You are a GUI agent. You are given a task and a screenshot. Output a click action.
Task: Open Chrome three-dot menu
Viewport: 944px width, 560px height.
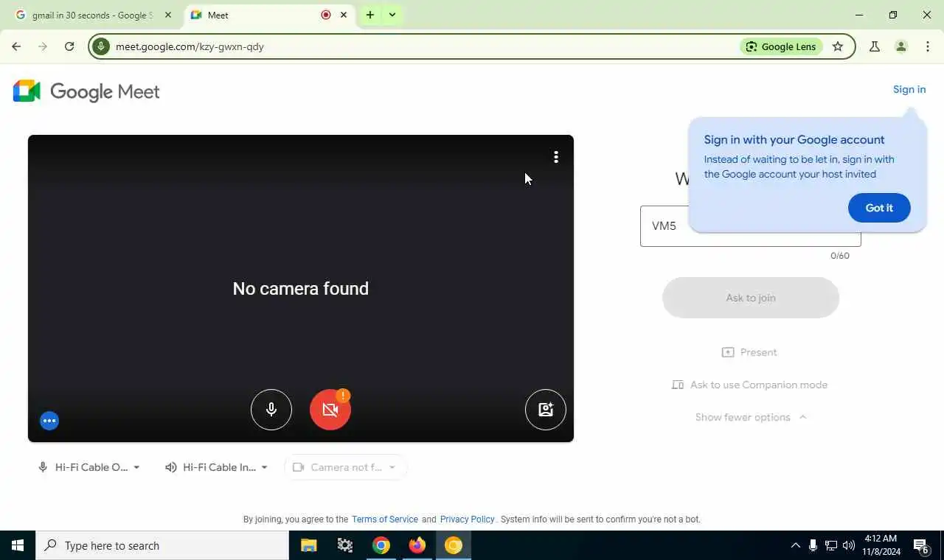(x=928, y=46)
